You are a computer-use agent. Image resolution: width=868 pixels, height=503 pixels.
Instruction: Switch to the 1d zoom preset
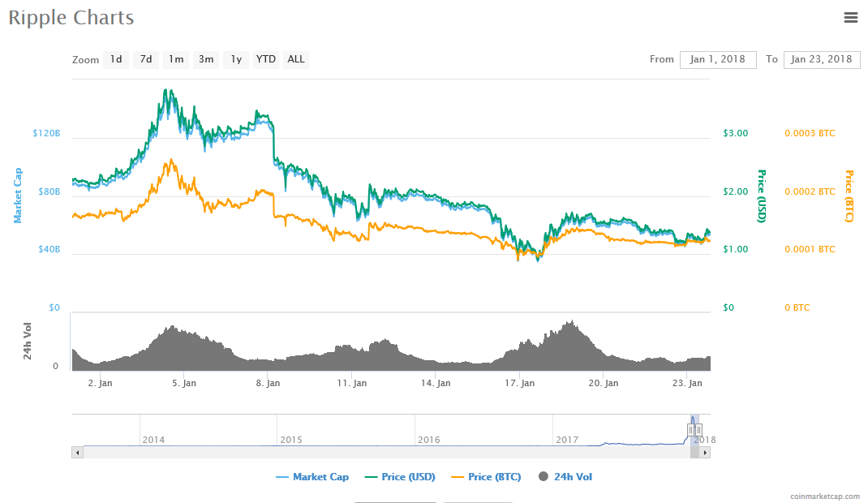point(115,59)
